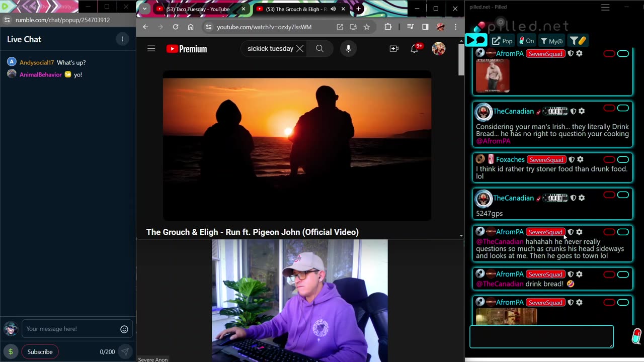Open the YouTube account avatar menu
Image resolution: width=644 pixels, height=362 pixels.
[x=439, y=49]
